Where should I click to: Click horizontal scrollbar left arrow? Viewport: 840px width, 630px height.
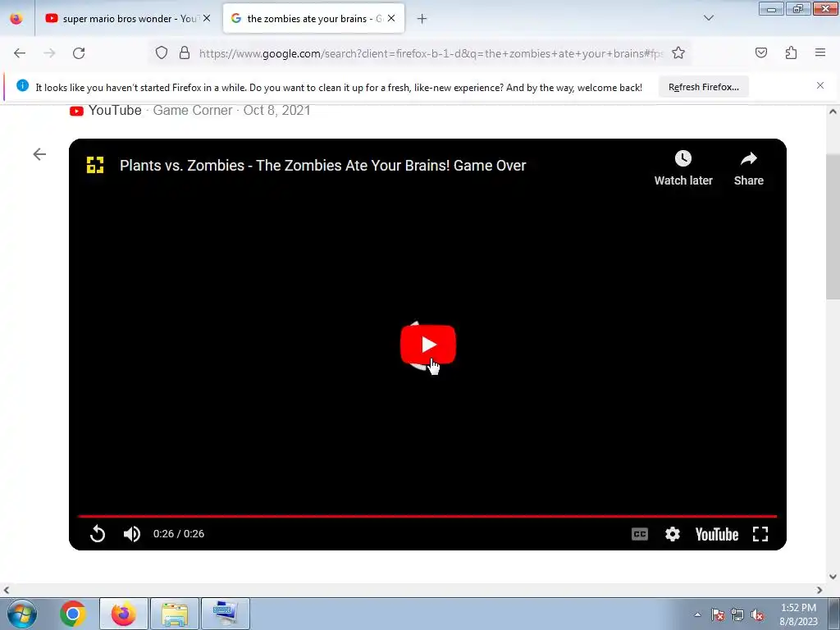[x=7, y=591]
